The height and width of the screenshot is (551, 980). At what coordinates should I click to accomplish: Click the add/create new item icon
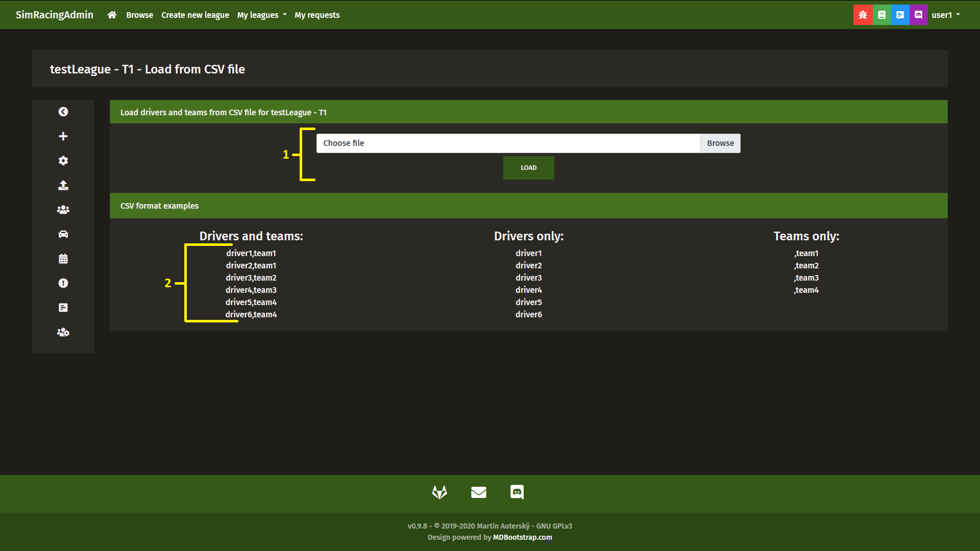tap(63, 136)
